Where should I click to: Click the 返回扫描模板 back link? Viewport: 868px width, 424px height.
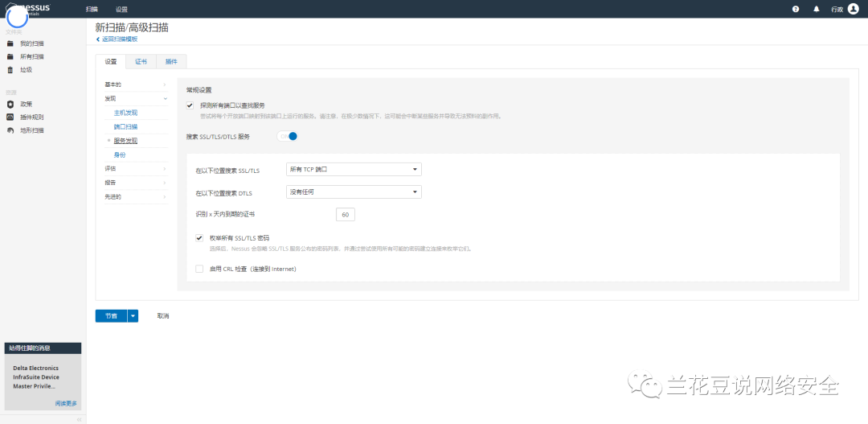pyautogui.click(x=117, y=39)
